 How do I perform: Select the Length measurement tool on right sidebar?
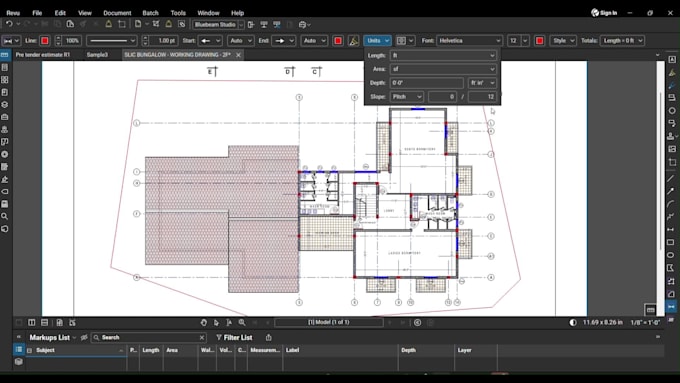coord(671,307)
